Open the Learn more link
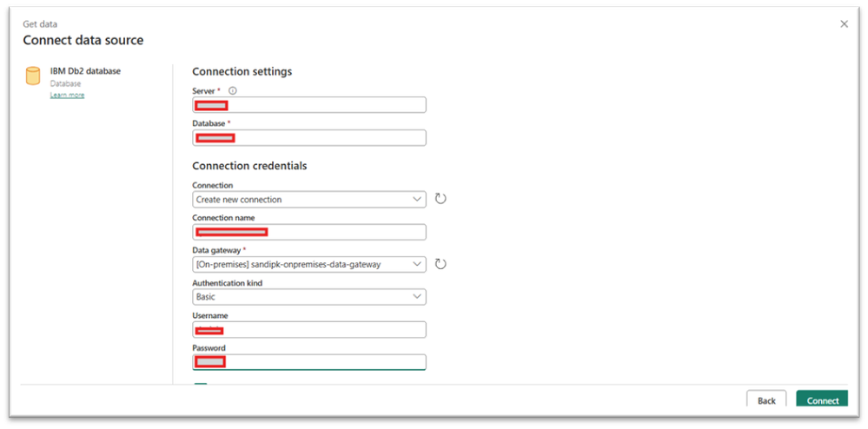 [67, 96]
